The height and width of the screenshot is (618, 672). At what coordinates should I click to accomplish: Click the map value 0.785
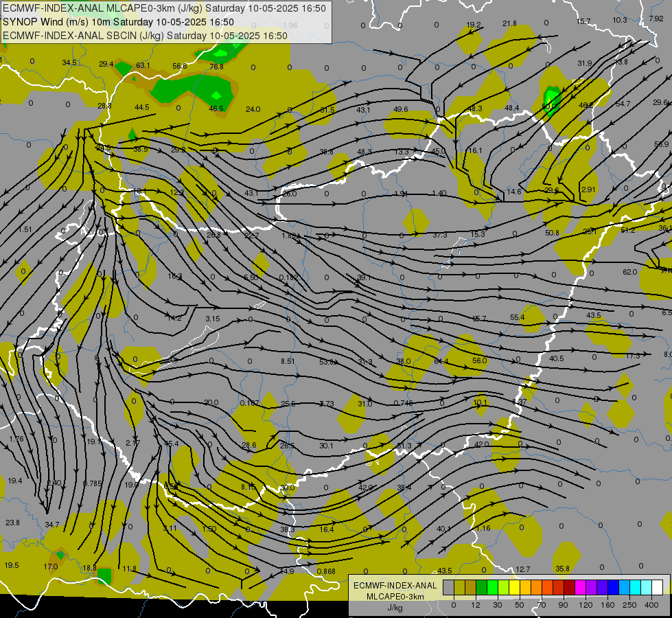click(92, 483)
